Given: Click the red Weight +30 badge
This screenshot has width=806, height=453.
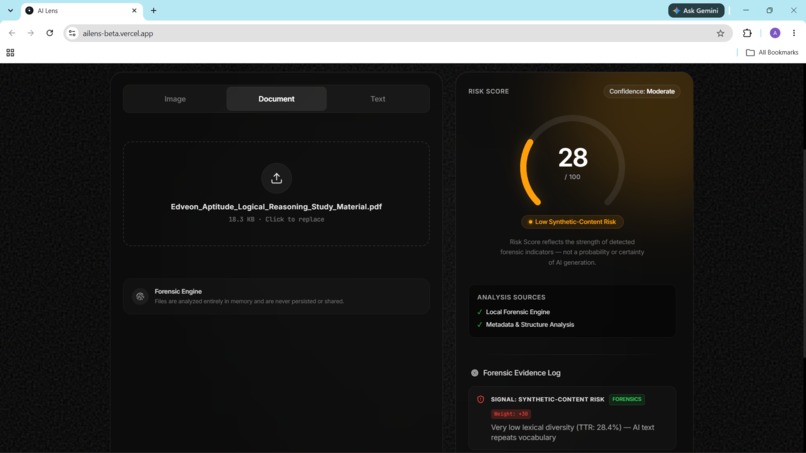Looking at the screenshot, I should [x=511, y=414].
